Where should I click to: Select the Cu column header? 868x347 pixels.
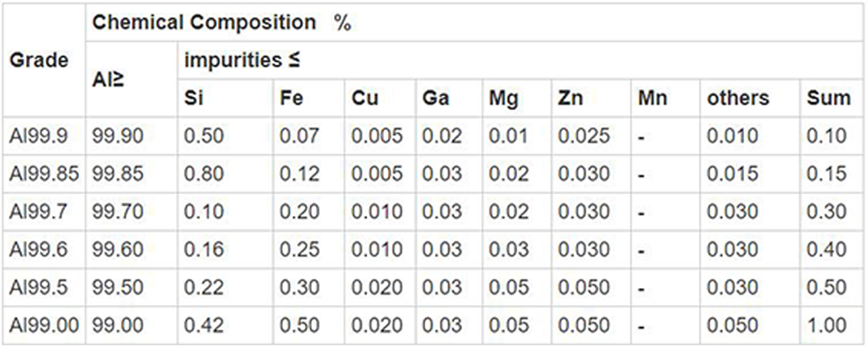pyautogui.click(x=365, y=98)
